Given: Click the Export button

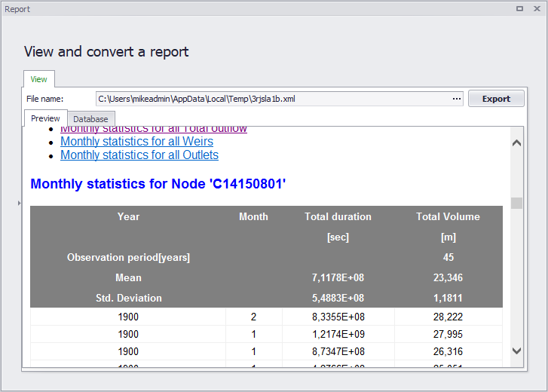Looking at the screenshot, I should pos(496,99).
